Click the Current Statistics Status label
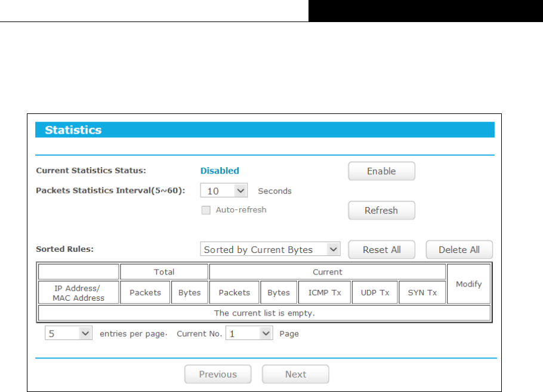543x392 pixels. coord(91,171)
